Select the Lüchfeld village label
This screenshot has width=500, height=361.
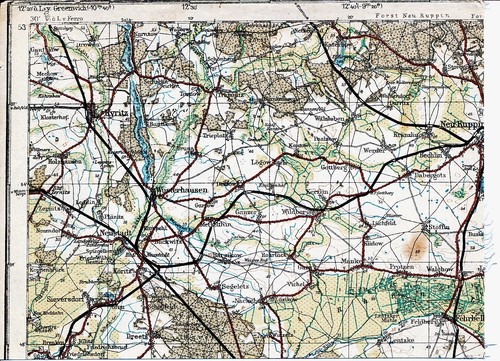[x=384, y=223]
